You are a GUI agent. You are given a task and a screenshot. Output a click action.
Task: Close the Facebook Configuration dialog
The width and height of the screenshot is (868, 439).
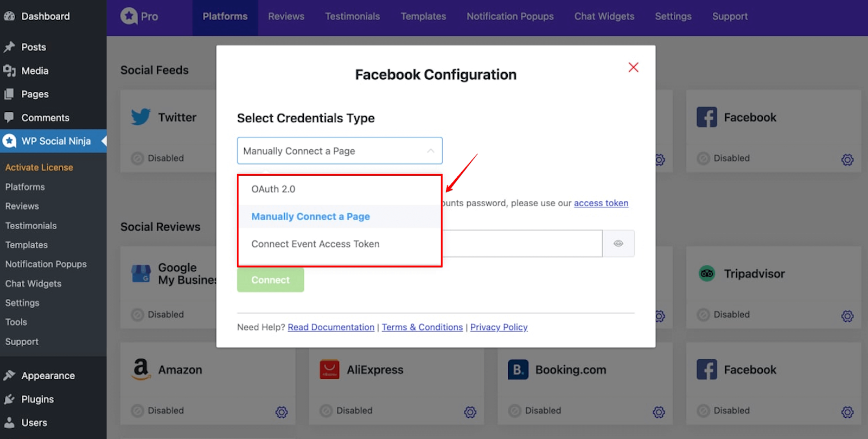point(633,67)
